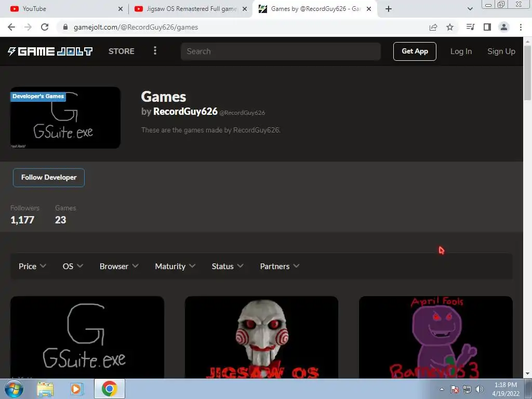Click the page vertical scrollbar thumb
Screen dimensions: 532x399
point(527,73)
